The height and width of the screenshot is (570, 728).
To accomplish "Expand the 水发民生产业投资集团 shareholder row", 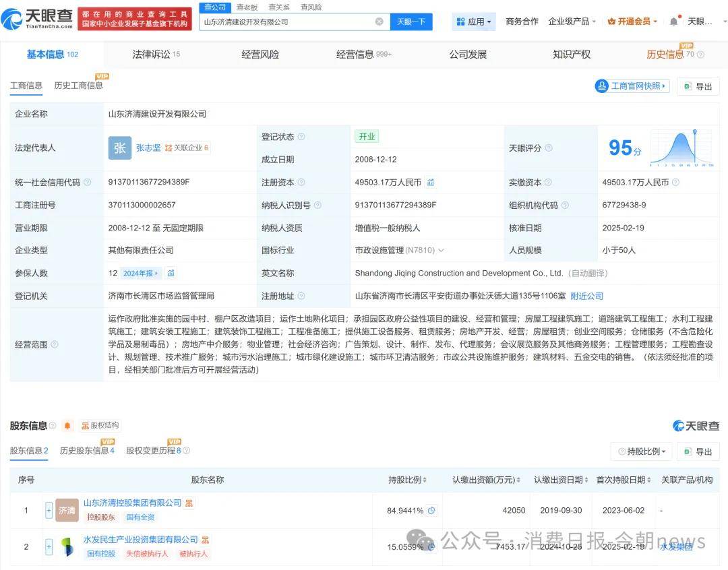I will click(49, 547).
